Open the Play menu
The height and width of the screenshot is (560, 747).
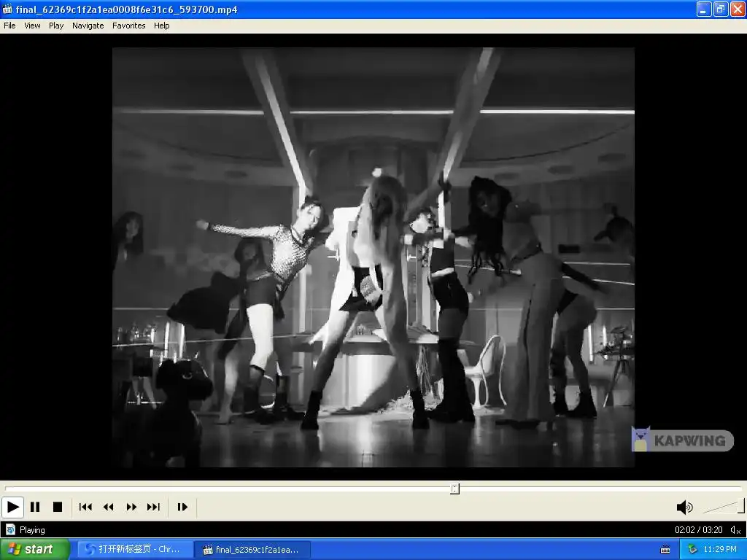pos(56,26)
